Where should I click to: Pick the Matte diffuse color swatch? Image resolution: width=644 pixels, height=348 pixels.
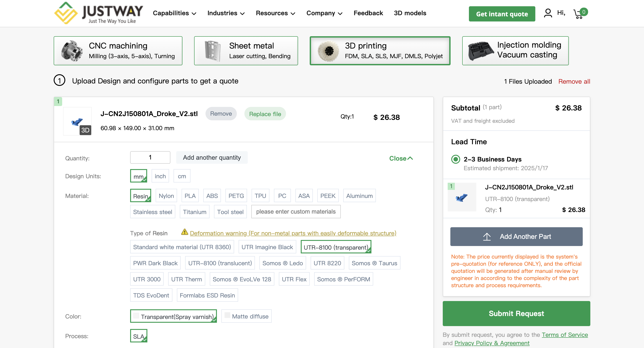(227, 315)
